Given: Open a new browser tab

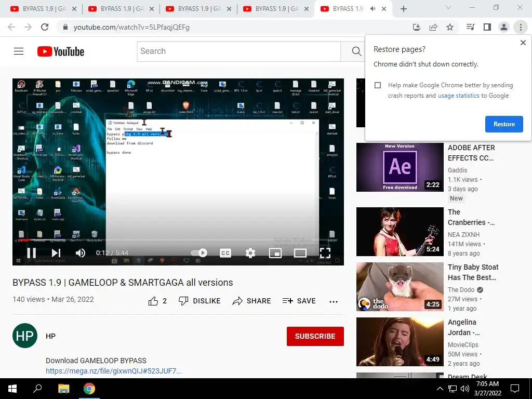Looking at the screenshot, I should point(403,9).
